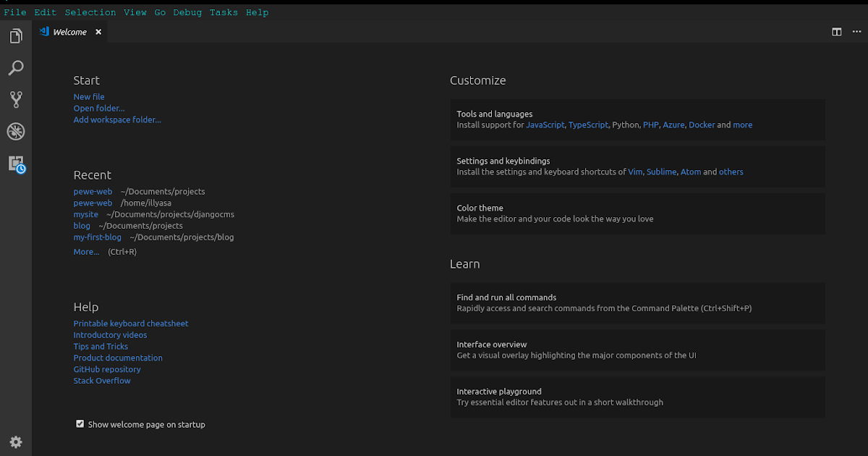Open the Interactive playground card
The width and height of the screenshot is (868, 456).
[x=637, y=397]
